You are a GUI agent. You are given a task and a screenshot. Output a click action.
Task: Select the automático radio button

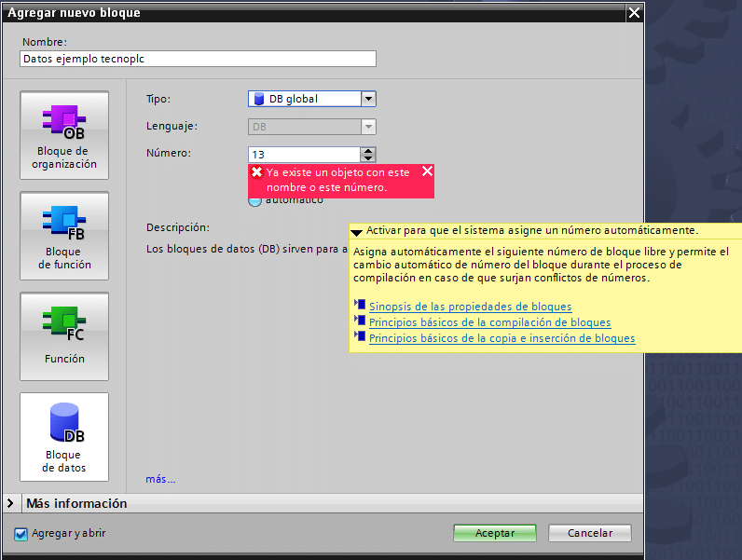[254, 199]
